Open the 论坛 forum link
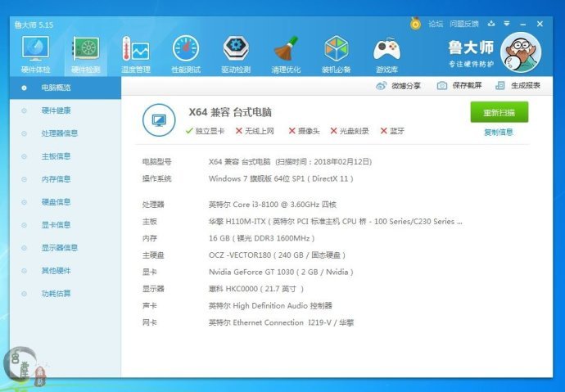Screen dimensions: 565x392 coord(436,24)
